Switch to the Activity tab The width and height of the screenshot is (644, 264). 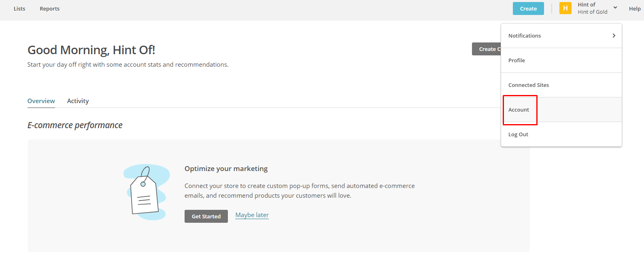tap(78, 101)
